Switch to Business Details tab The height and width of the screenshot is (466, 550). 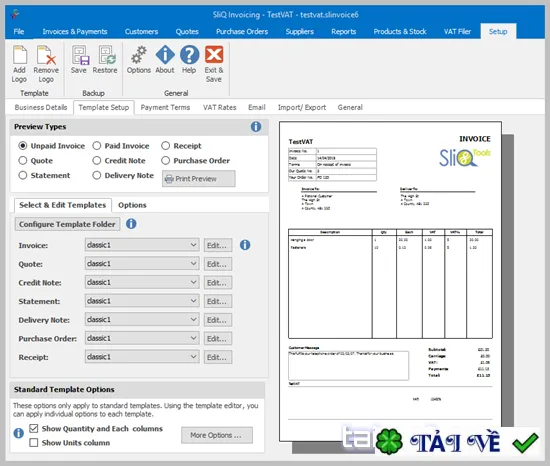(x=41, y=107)
